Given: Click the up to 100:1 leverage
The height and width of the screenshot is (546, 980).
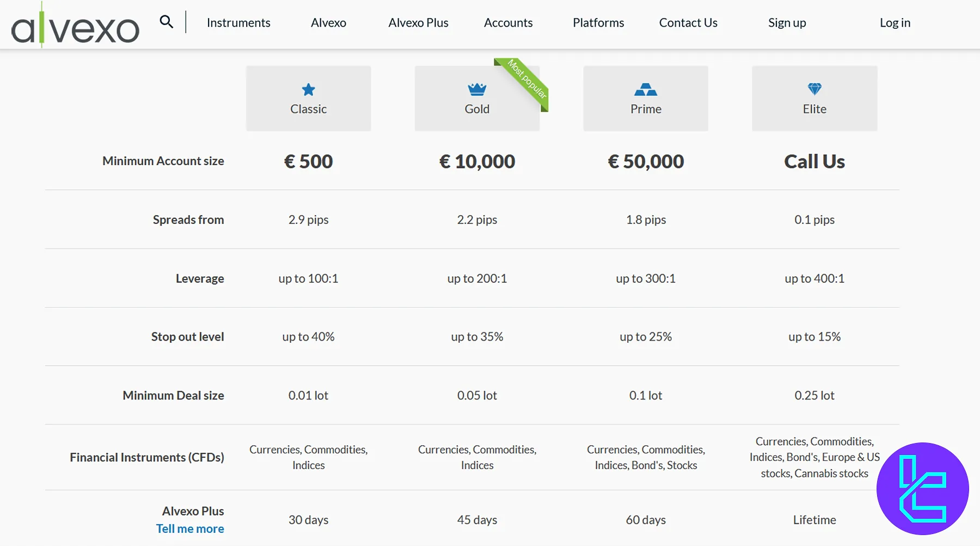Looking at the screenshot, I should pos(309,278).
